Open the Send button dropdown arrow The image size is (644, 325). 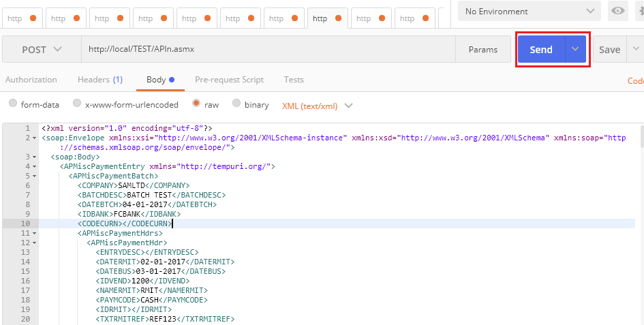[x=575, y=49]
